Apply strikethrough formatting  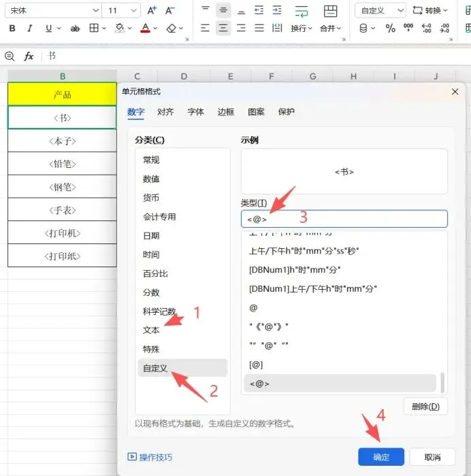click(75, 29)
